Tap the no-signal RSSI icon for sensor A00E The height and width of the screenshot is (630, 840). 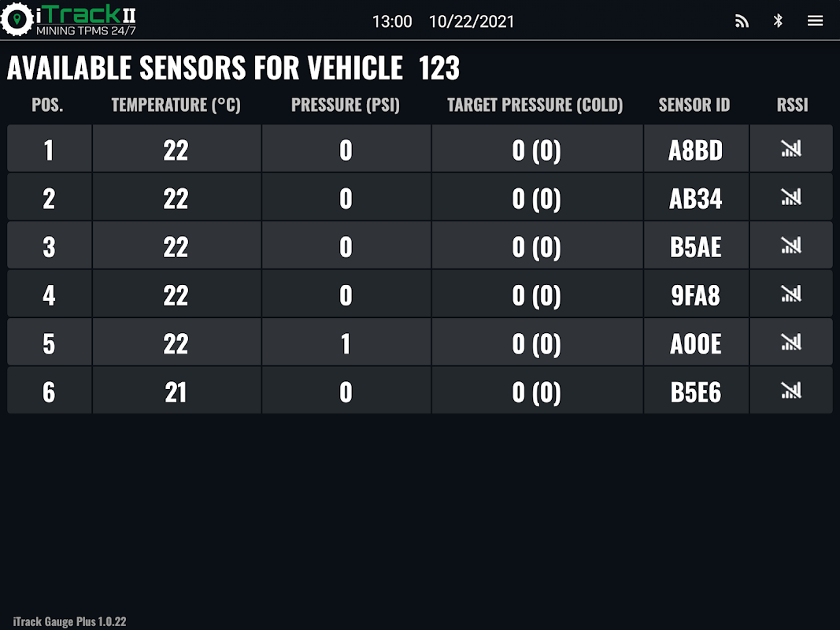click(x=790, y=343)
